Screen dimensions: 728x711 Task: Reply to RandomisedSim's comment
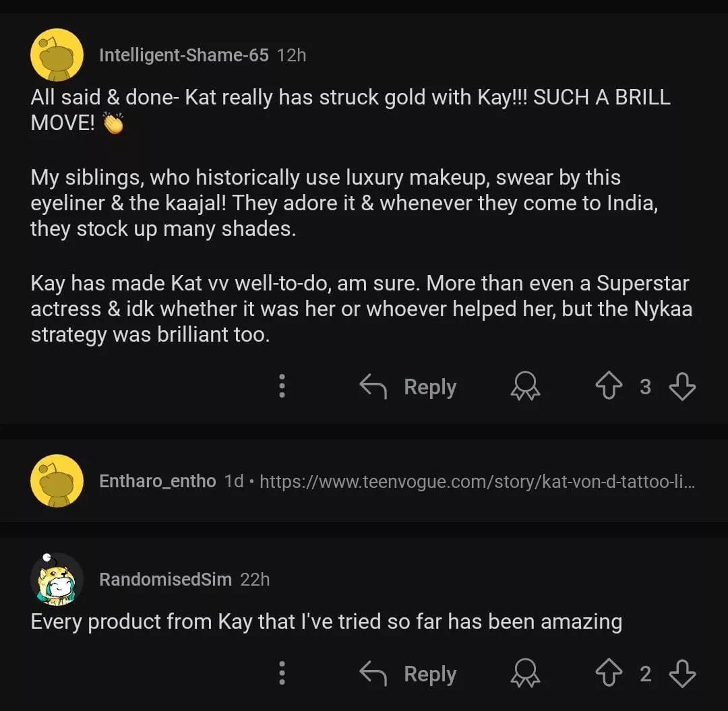tap(408, 674)
